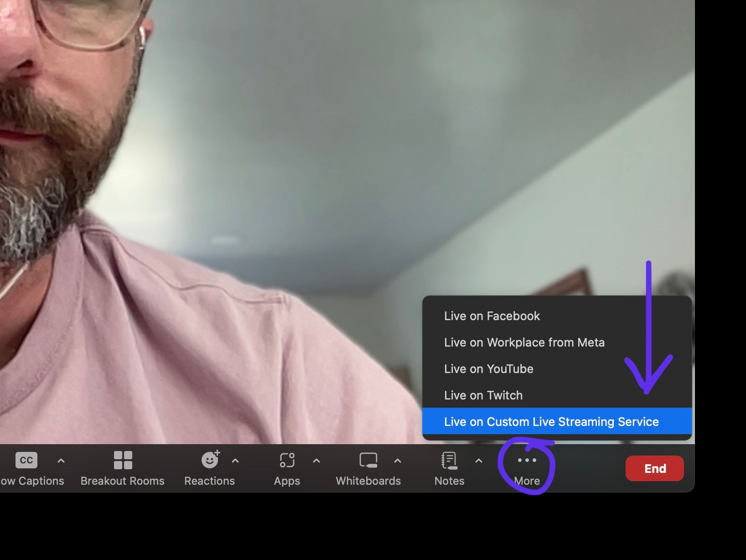The width and height of the screenshot is (746, 560).
Task: Expand the Whiteboards options chevron
Action: (x=398, y=461)
